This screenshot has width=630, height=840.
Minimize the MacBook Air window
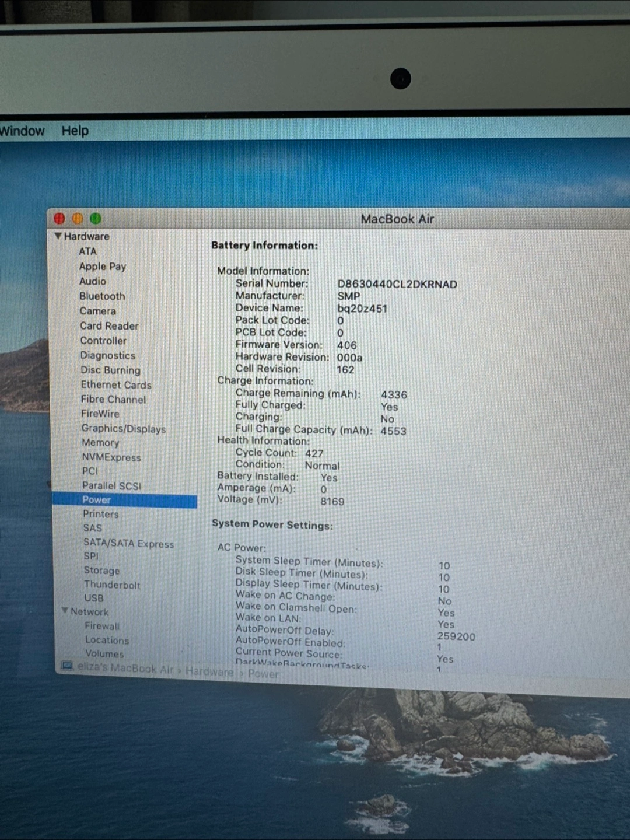pos(78,218)
